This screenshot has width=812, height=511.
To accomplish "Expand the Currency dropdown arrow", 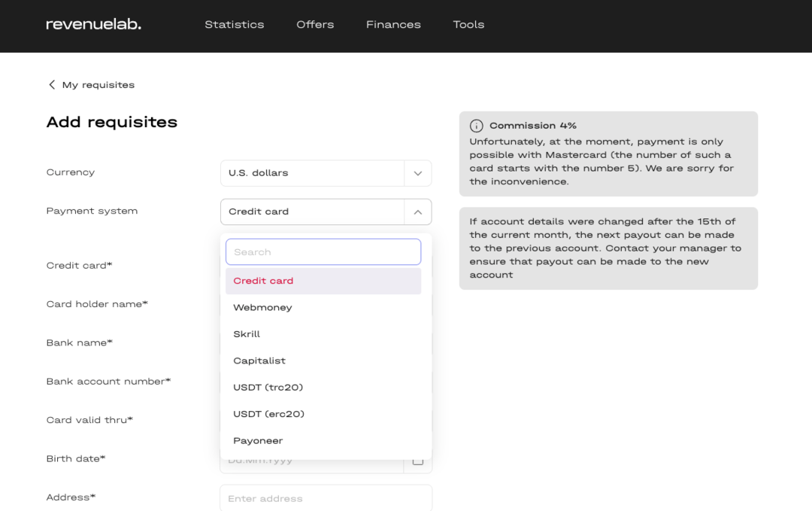I will tap(418, 173).
